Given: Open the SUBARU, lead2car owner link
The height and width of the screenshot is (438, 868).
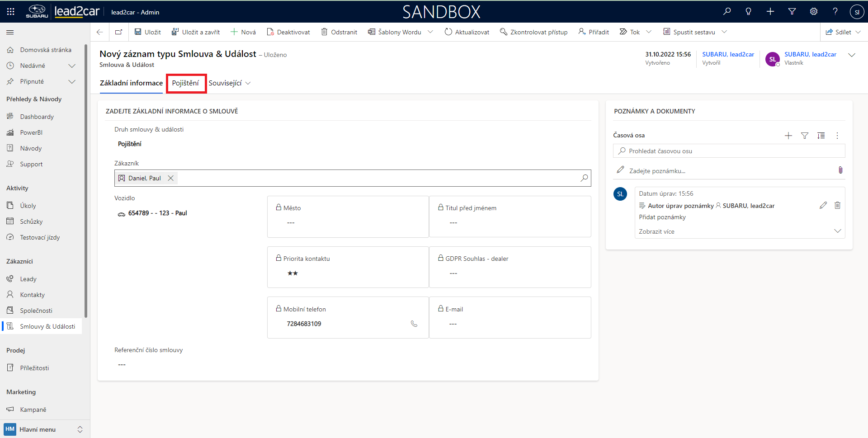Looking at the screenshot, I should click(x=810, y=54).
